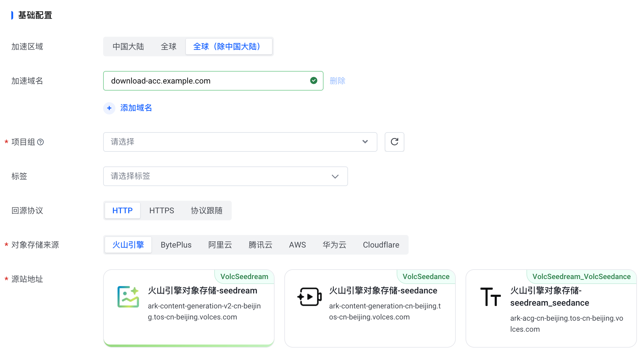Select 全球 acceleration region
The image size is (644, 358).
click(x=169, y=47)
